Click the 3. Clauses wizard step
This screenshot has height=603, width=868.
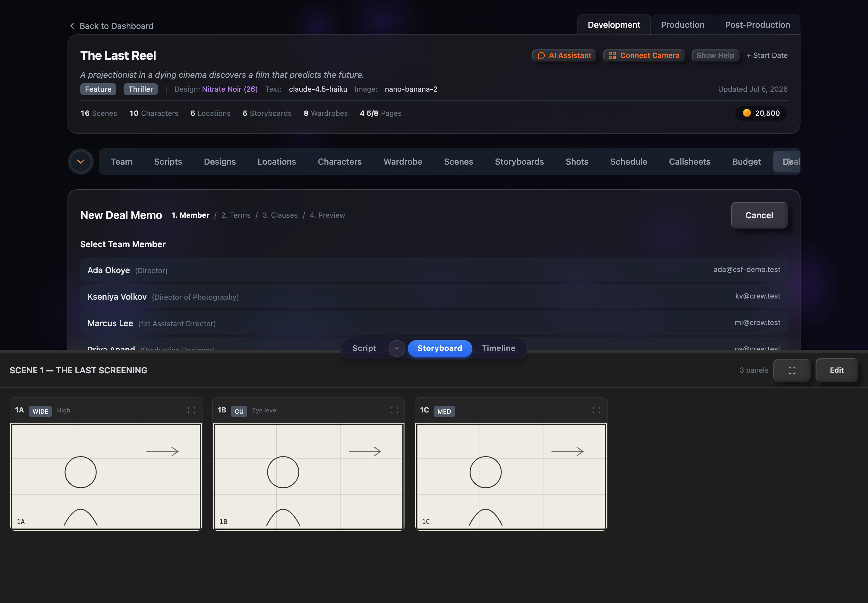tap(280, 215)
